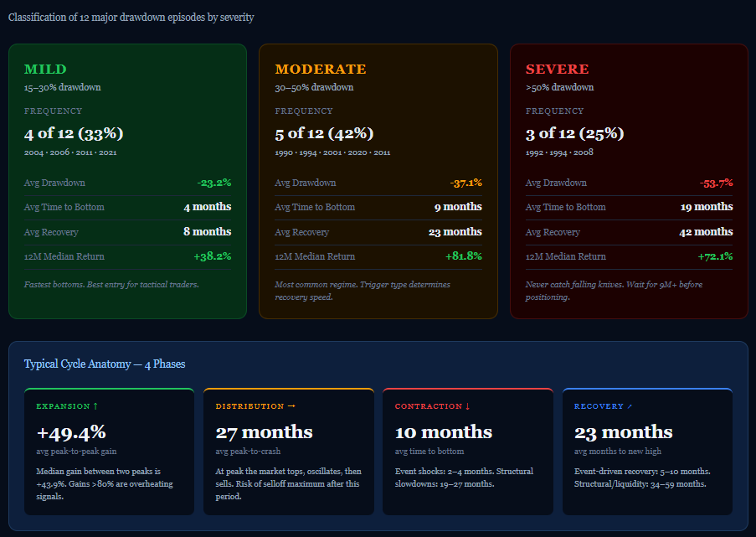Click the DISTRIBUTION right arrow icon
This screenshot has height=537, width=756.
click(291, 406)
